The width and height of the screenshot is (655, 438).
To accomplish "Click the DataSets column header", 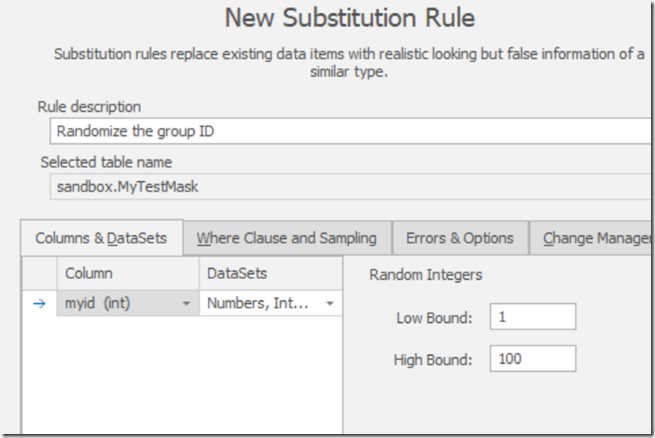I will click(x=270, y=273).
